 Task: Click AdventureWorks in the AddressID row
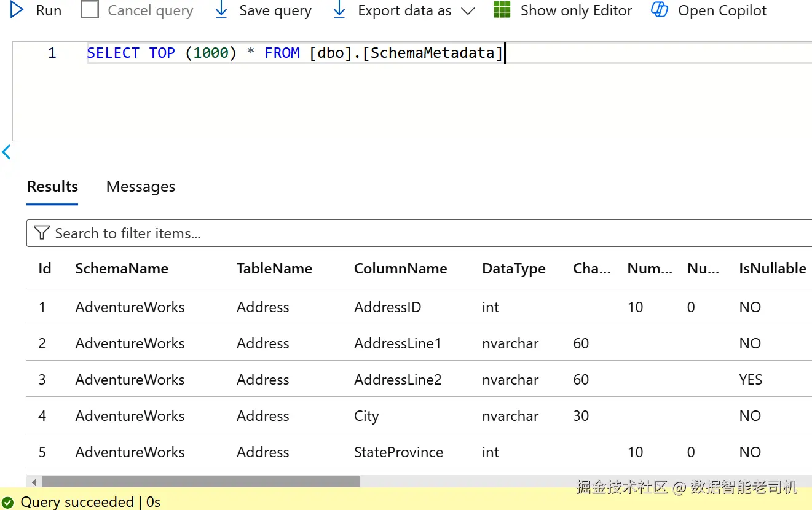pos(130,307)
